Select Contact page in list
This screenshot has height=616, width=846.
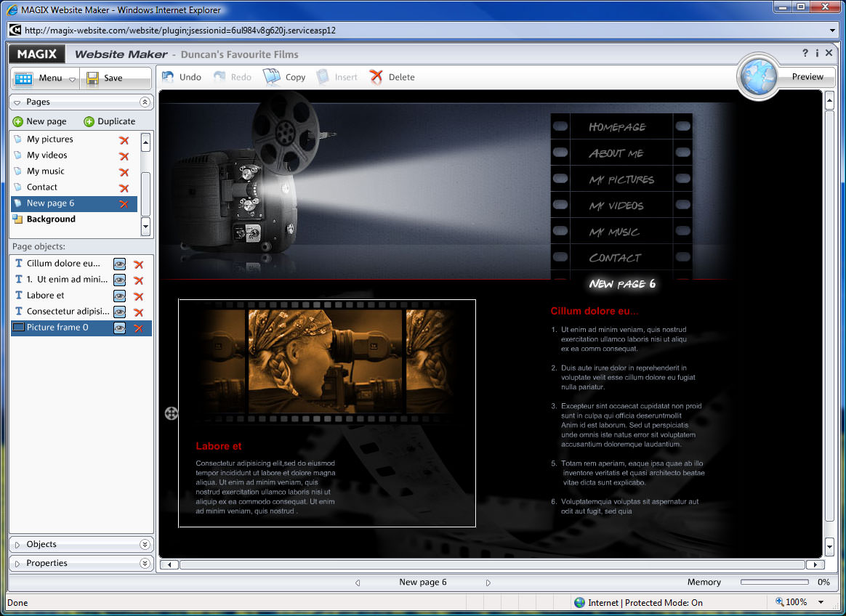[74, 187]
